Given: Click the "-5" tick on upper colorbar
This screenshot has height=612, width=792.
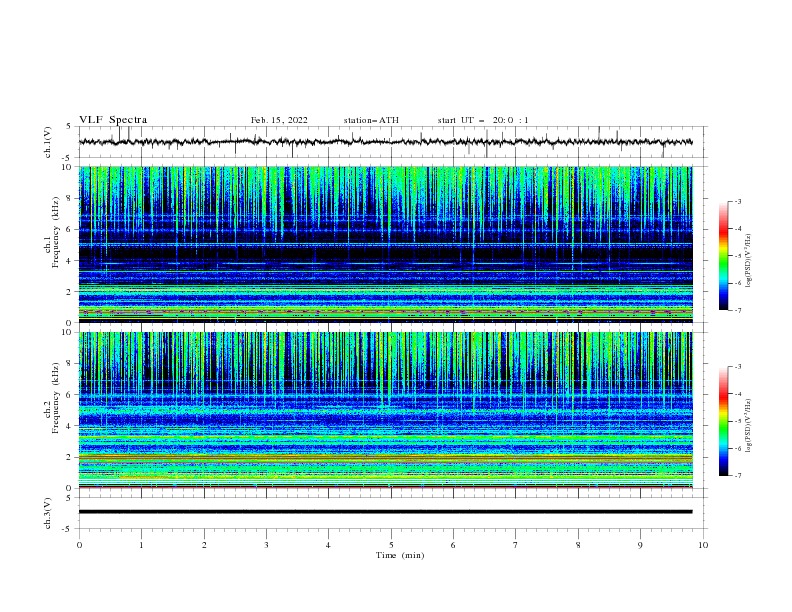Looking at the screenshot, I should 738,256.
